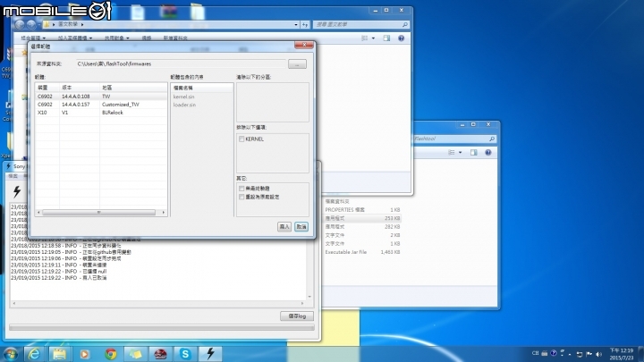Toggle preview pane icon in top Explorer
Viewport: 644px width, 362px height.
[386, 38]
